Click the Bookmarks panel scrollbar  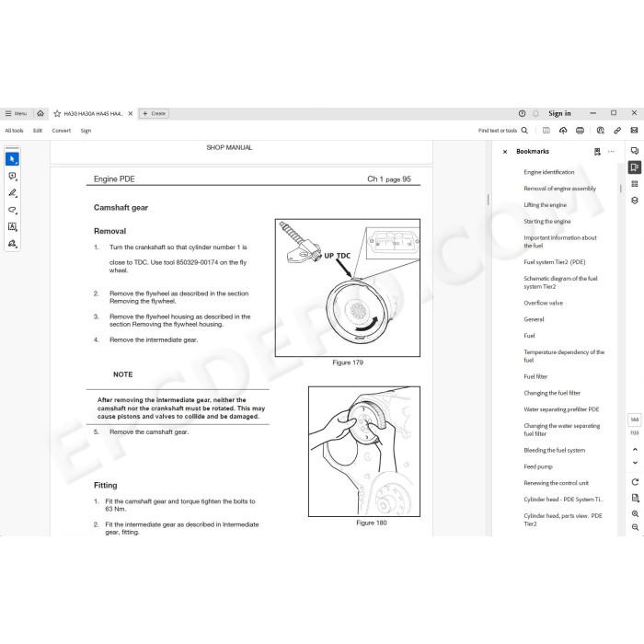pos(621,189)
